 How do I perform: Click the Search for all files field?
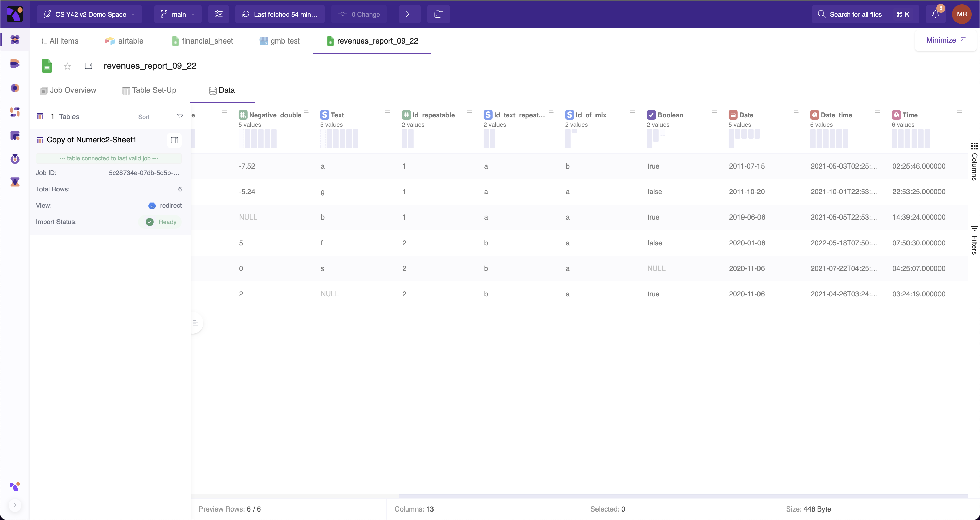855,14
